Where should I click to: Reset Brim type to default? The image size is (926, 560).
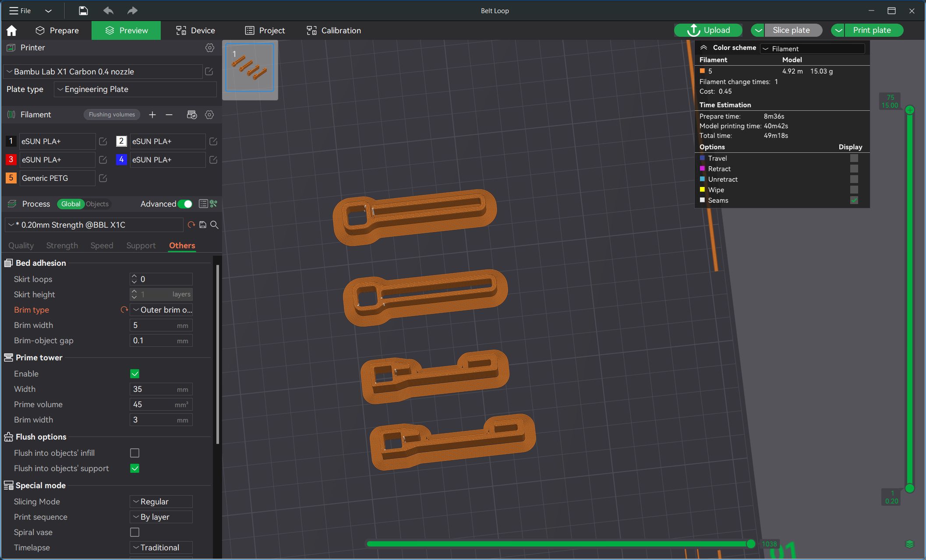(x=124, y=310)
